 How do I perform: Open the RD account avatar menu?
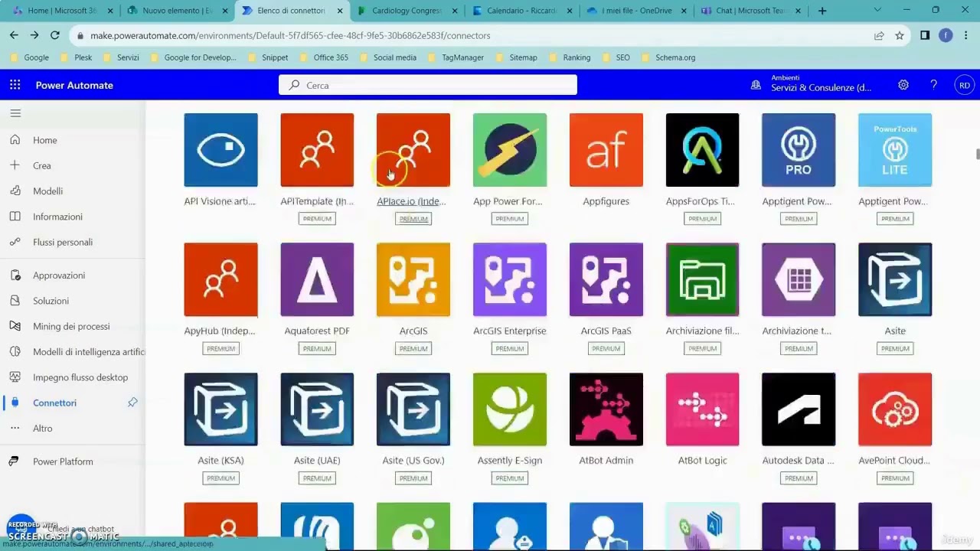pyautogui.click(x=964, y=85)
